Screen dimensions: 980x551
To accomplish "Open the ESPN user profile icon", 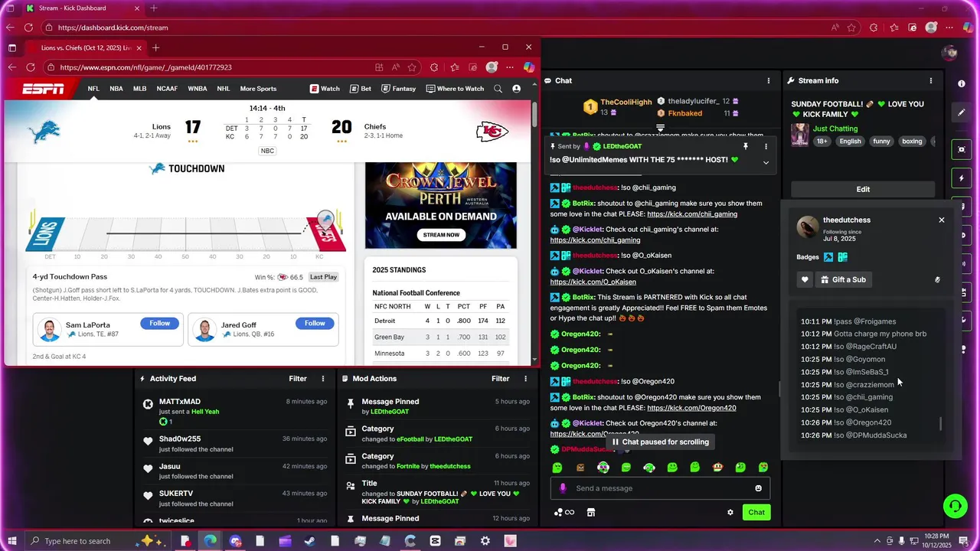I will 516,89.
